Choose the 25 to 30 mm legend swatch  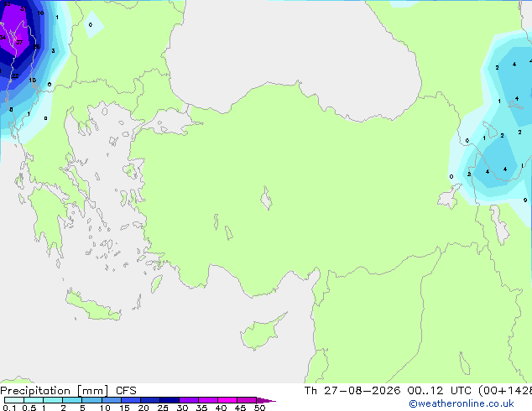pos(170,400)
